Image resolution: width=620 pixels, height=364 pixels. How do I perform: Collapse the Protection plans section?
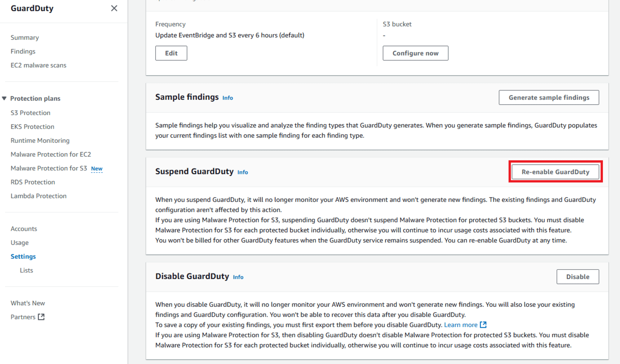tap(4, 98)
